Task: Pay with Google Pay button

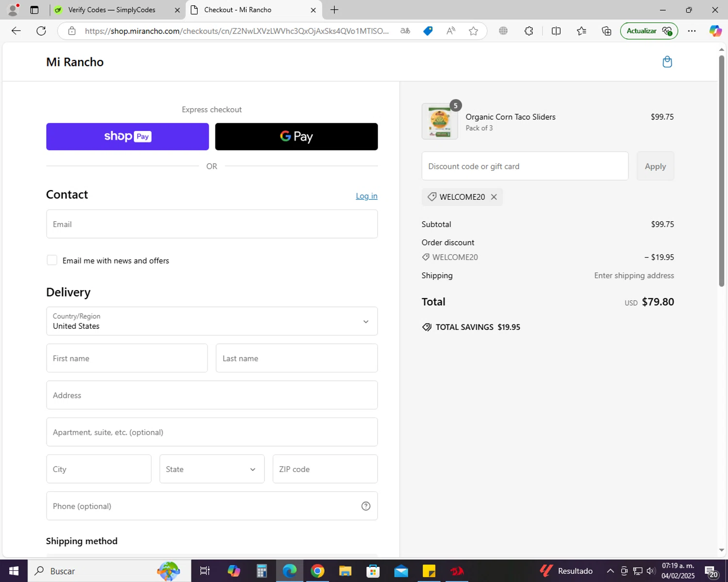Action: pyautogui.click(x=297, y=136)
